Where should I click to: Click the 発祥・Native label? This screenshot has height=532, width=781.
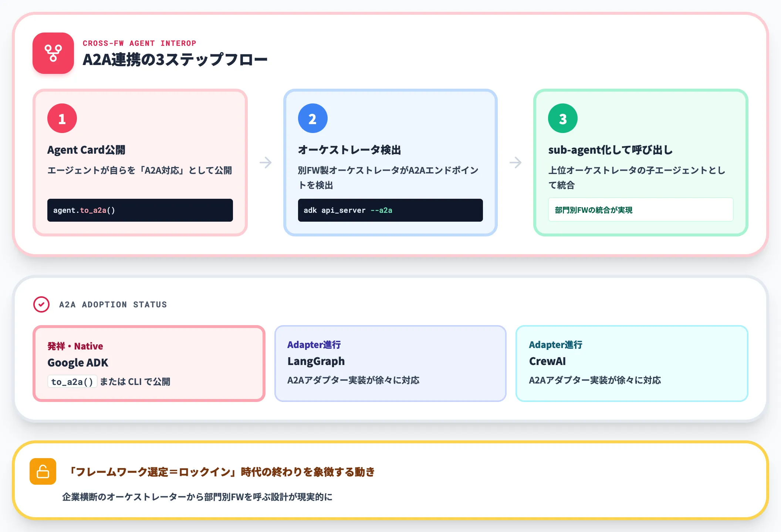coord(75,346)
